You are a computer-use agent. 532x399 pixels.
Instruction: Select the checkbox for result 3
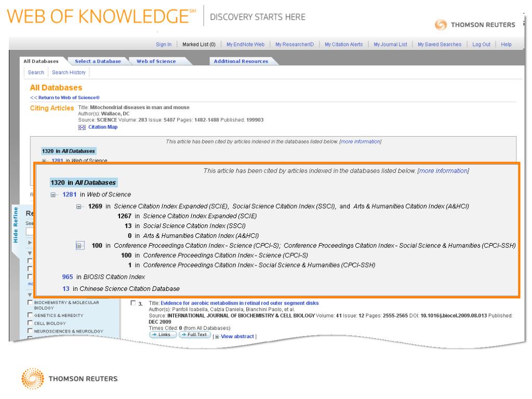coord(134,303)
